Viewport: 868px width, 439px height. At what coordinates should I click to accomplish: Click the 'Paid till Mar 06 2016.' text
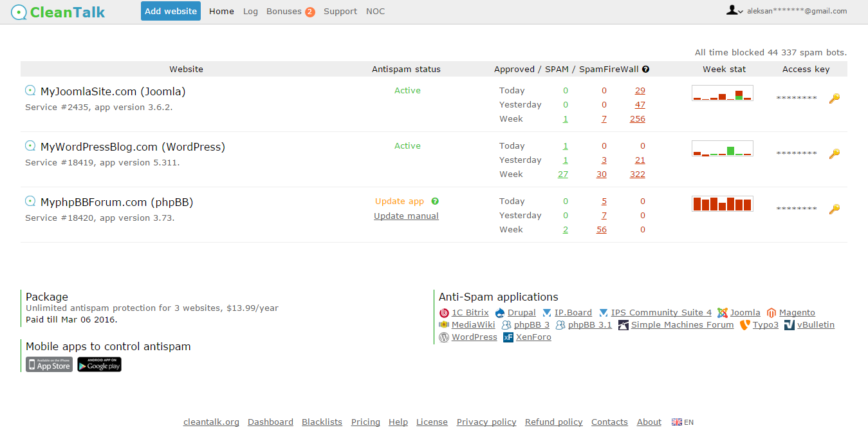tap(71, 319)
